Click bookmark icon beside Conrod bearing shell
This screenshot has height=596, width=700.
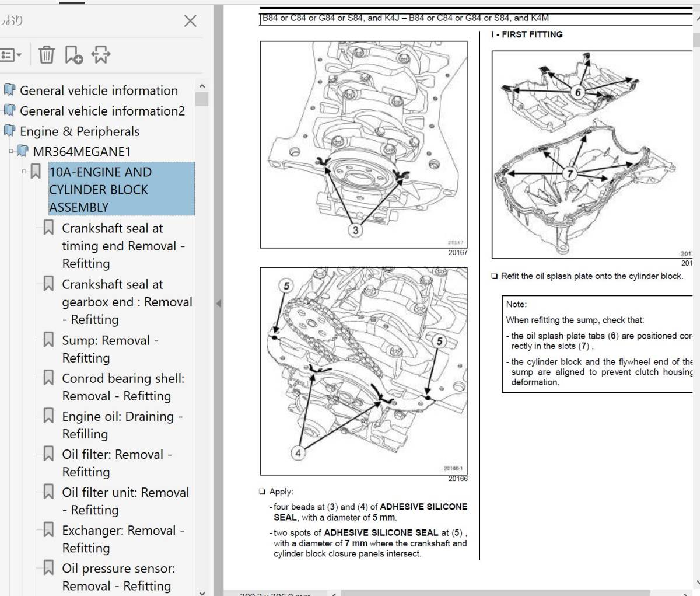coord(49,378)
